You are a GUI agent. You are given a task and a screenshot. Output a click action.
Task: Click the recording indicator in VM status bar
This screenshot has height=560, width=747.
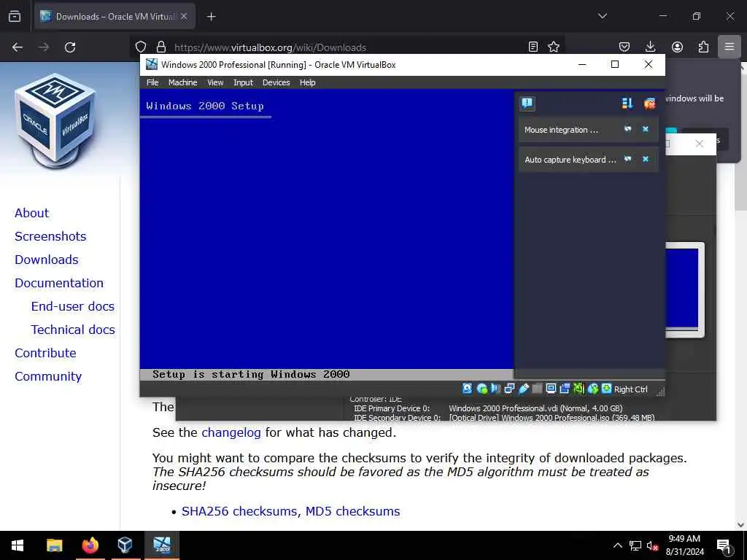565,389
